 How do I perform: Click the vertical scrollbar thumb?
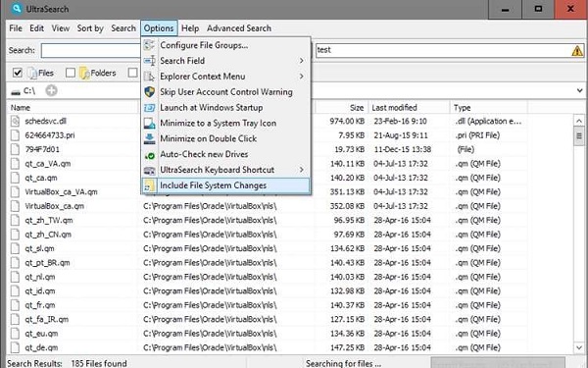tap(578, 136)
